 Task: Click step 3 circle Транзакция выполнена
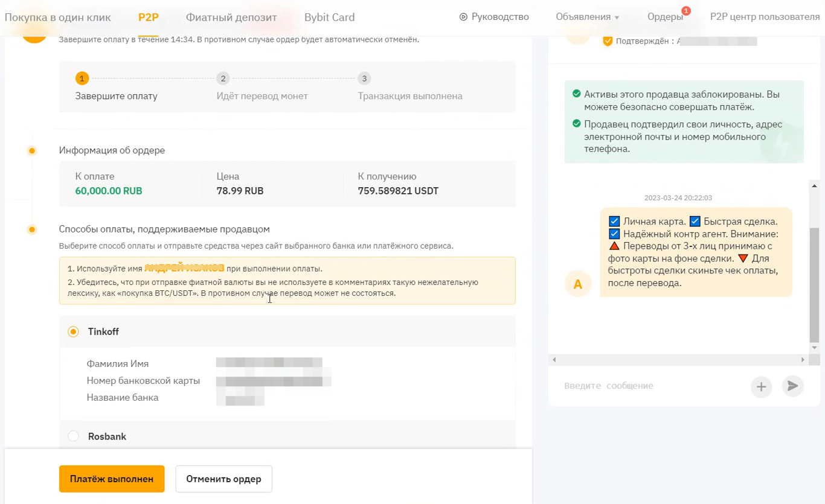(x=364, y=78)
